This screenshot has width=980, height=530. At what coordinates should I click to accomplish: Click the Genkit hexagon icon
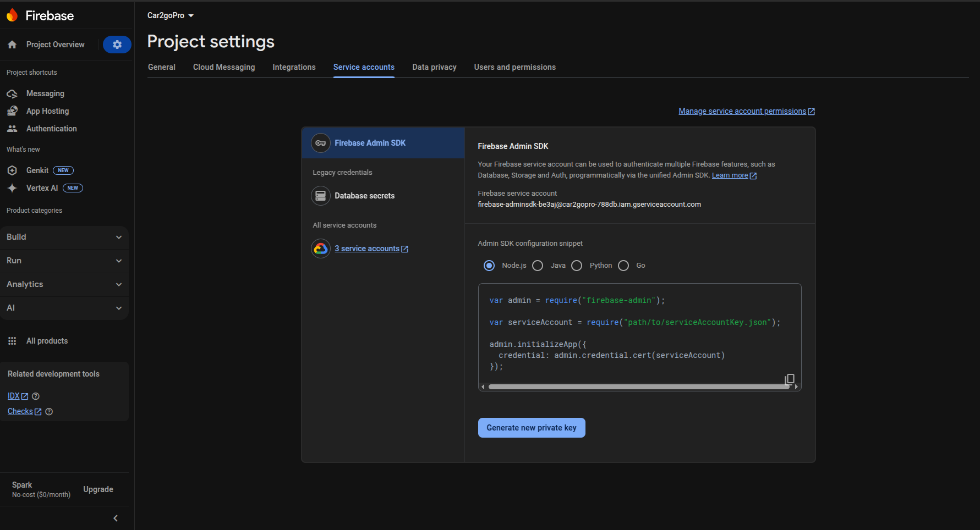point(12,170)
